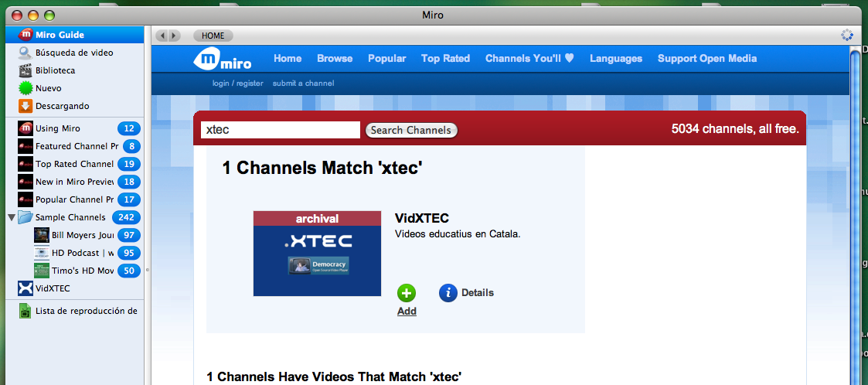Click the sidebar splitter handle
This screenshot has width=868, height=385.
pos(148,271)
